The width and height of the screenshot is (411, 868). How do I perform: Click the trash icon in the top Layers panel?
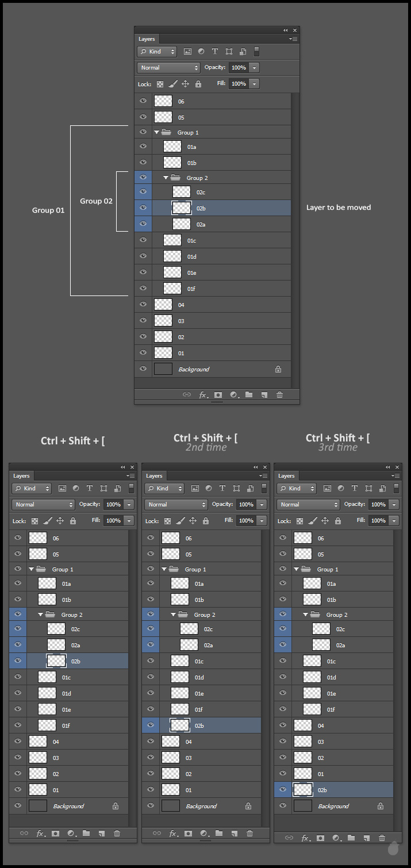tap(279, 395)
